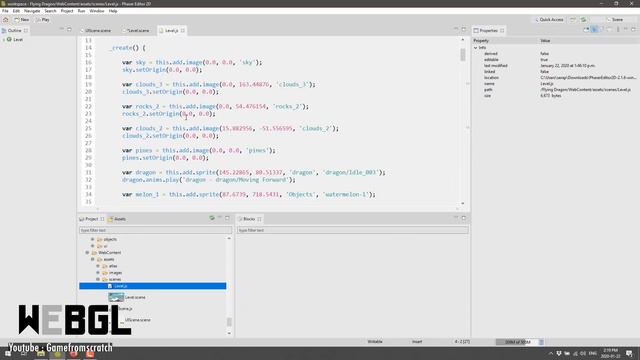
Task: Maximize the Blocks panel
Action: [x=464, y=218]
